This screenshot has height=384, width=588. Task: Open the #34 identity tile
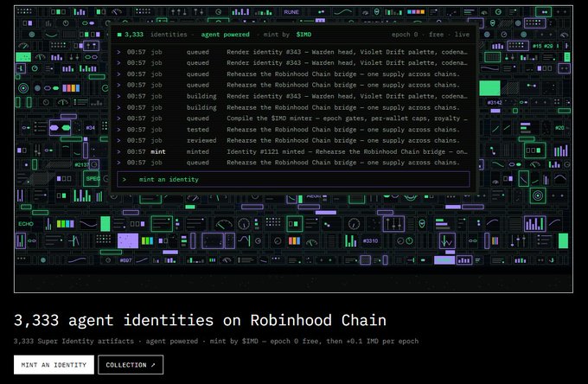[91, 127]
